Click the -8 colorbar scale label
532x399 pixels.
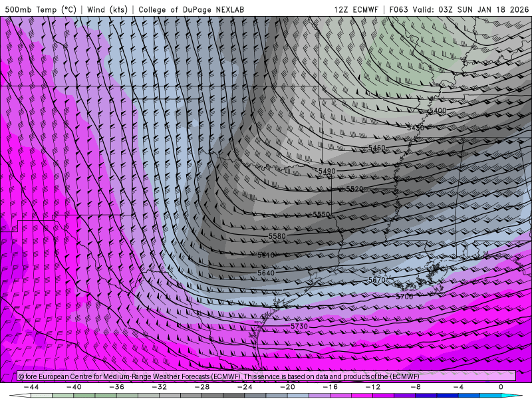click(416, 387)
